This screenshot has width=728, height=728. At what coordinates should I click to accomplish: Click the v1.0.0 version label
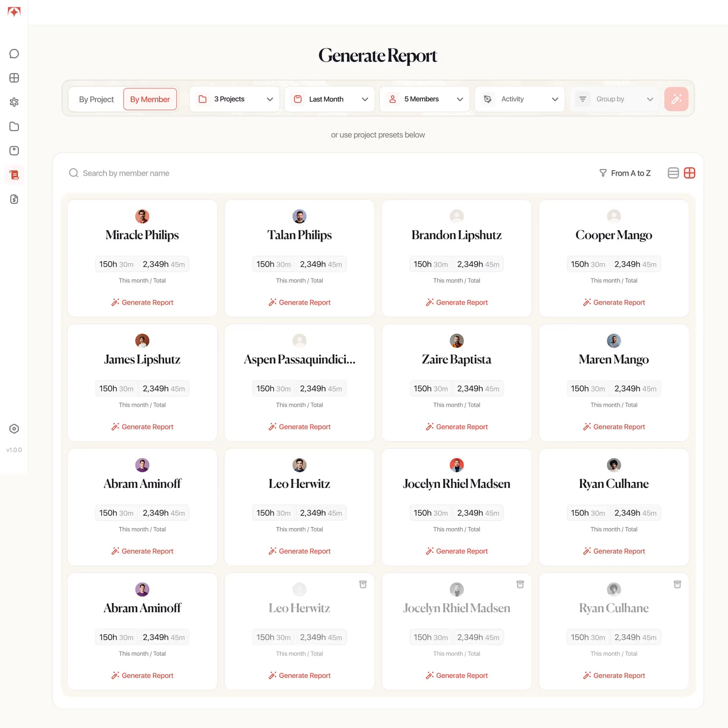[x=14, y=450]
